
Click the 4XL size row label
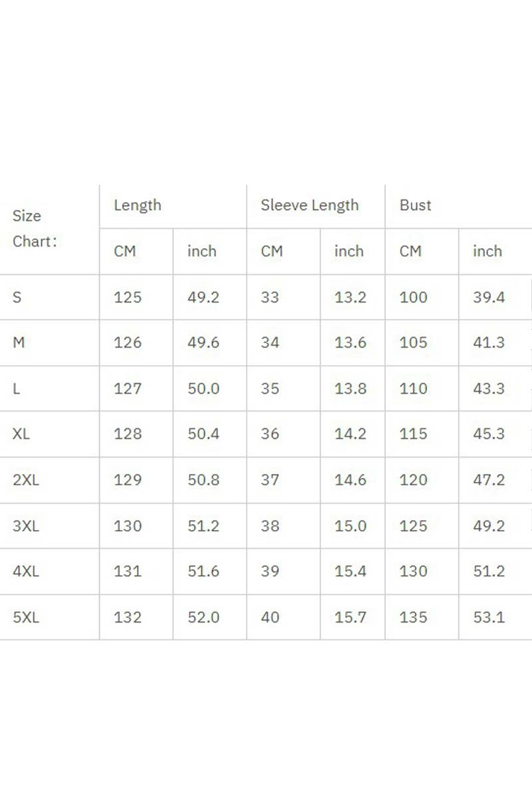point(26,571)
